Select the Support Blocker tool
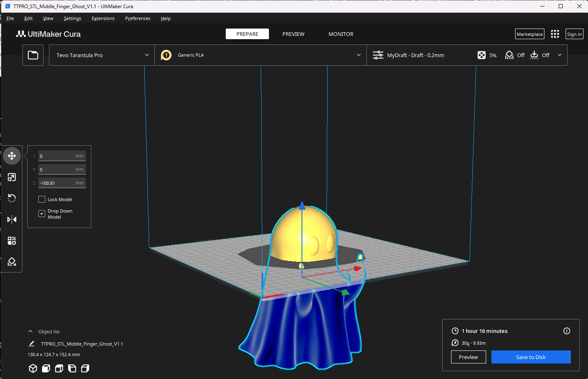Image resolution: width=588 pixels, height=379 pixels. pos(12,262)
